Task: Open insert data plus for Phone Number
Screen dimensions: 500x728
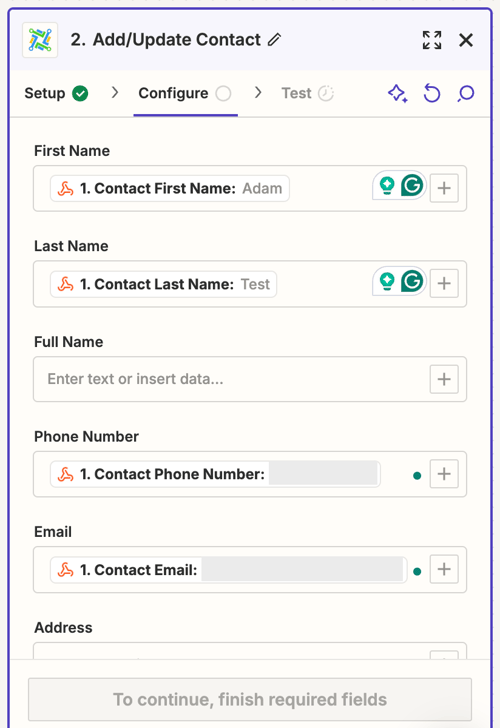Action: tap(444, 474)
